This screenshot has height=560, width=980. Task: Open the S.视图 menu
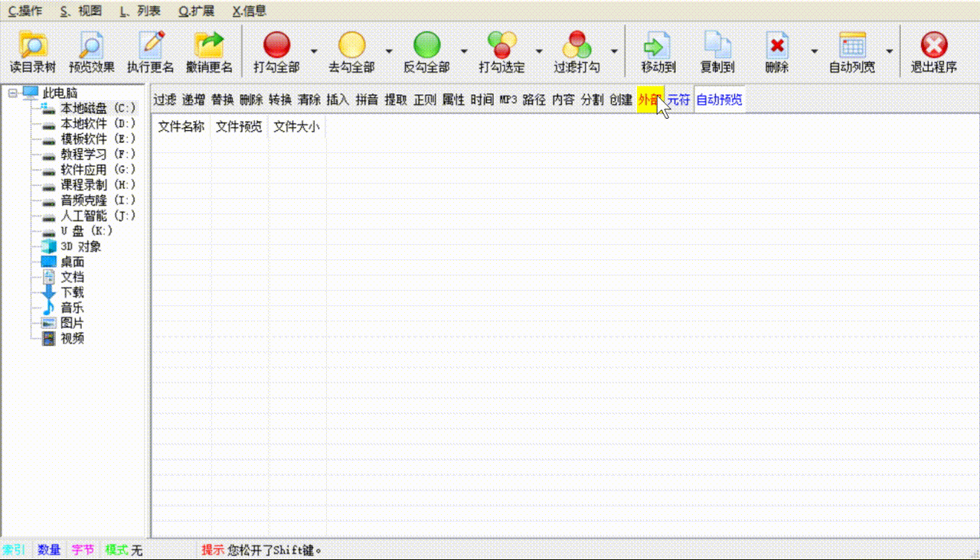coord(80,11)
